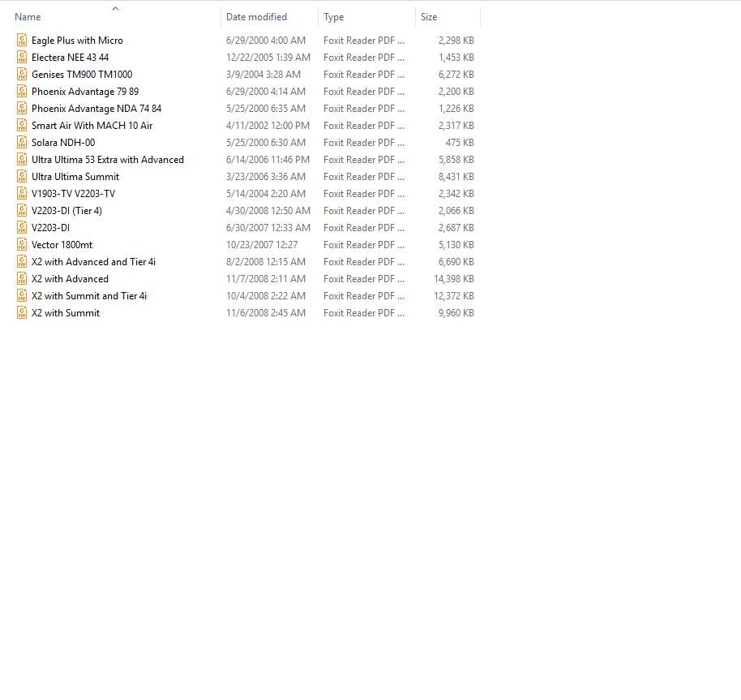Select the file name Genises TM900 TM1000
The width and height of the screenshot is (741, 700).
point(82,74)
